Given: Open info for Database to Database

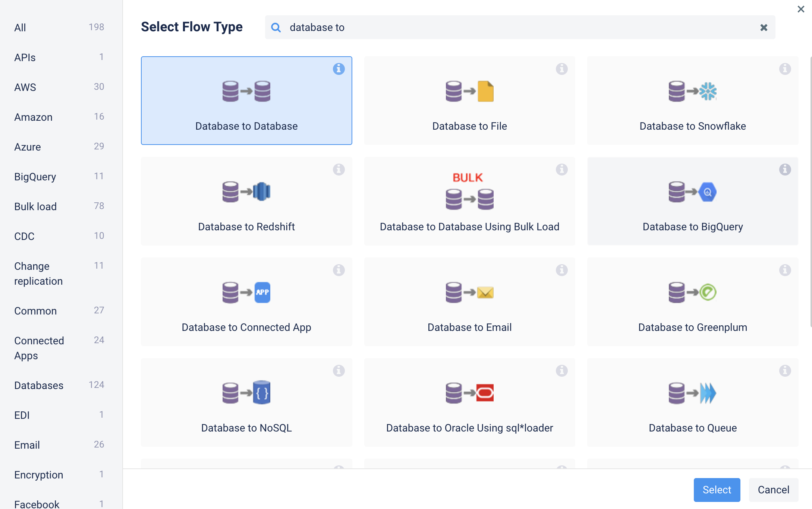Looking at the screenshot, I should pyautogui.click(x=339, y=69).
